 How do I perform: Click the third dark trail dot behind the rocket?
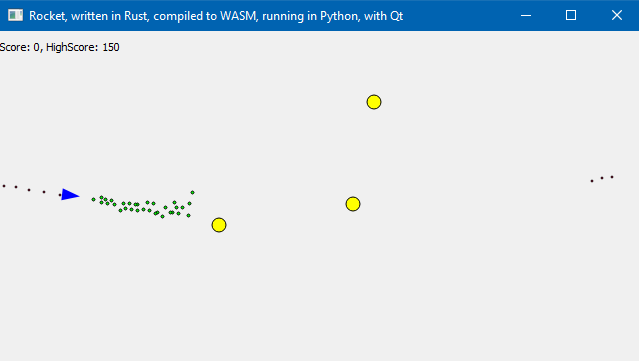tap(29, 190)
